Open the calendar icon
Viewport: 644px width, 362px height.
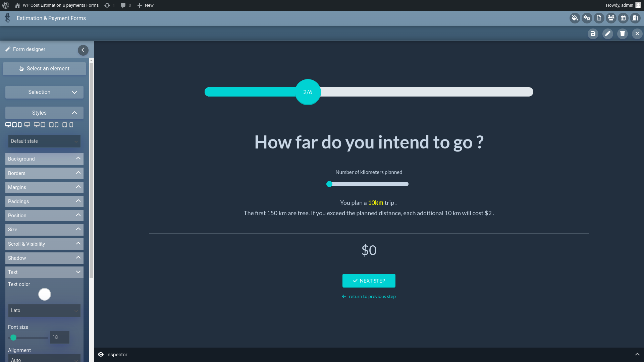coord(623,18)
